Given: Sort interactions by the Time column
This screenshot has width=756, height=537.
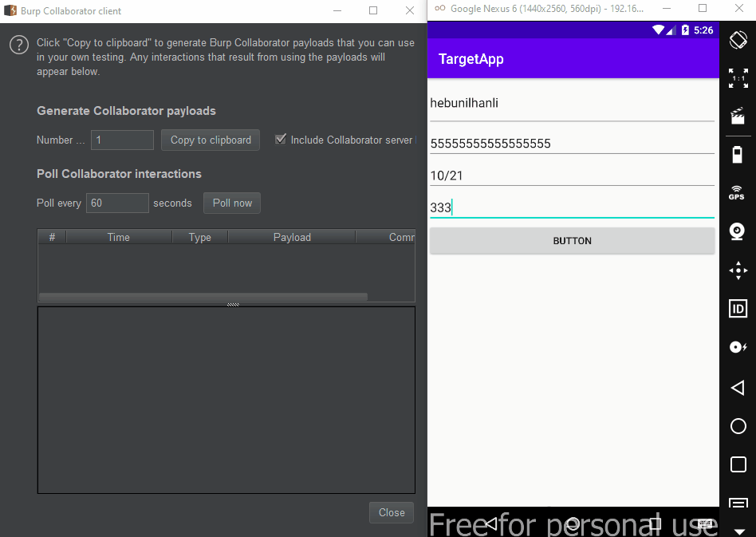Looking at the screenshot, I should click(118, 237).
